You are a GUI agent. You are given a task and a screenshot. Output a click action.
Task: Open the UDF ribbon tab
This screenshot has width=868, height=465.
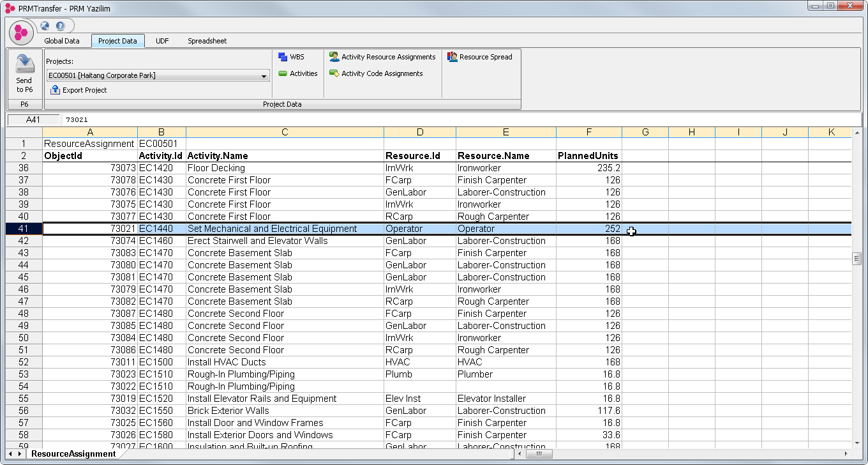(x=162, y=41)
